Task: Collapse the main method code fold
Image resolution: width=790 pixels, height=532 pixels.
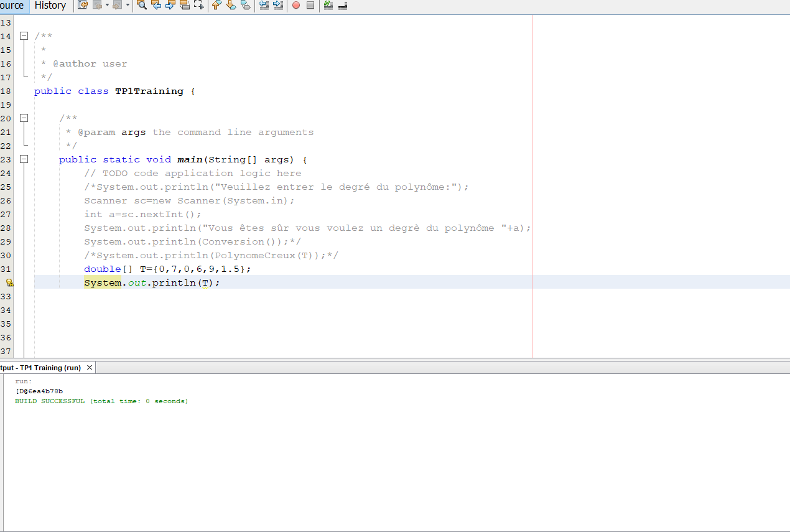Action: tap(24, 159)
